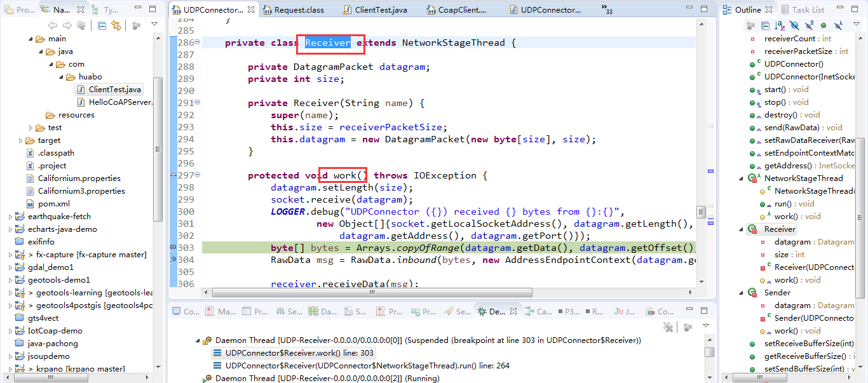Toggle Hide Fields in Outline
This screenshot has height=383, width=868.
click(794, 25)
